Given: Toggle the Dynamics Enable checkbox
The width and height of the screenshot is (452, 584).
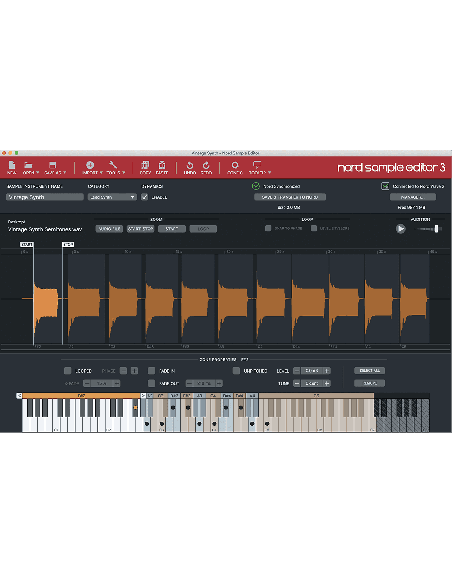Looking at the screenshot, I should [x=145, y=197].
